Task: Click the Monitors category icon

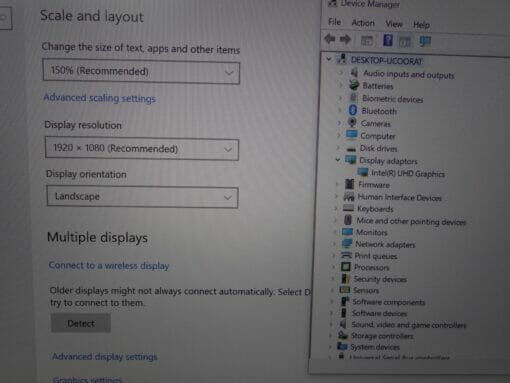Action: pyautogui.click(x=347, y=232)
